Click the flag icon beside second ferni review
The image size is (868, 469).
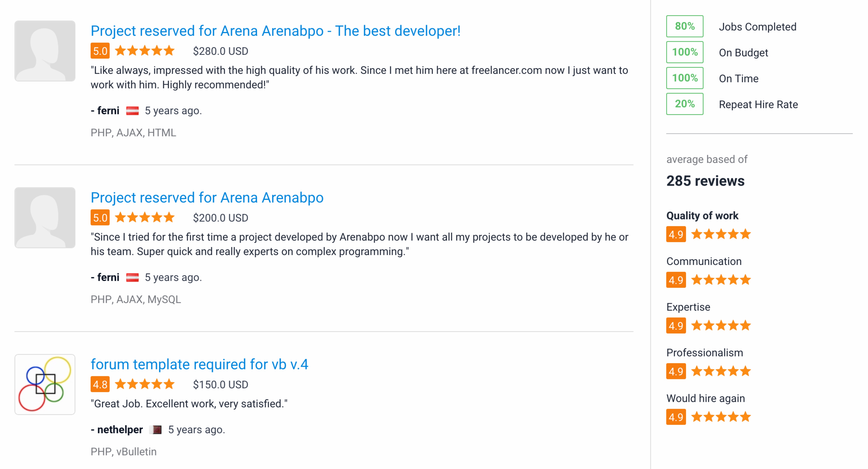pyautogui.click(x=132, y=277)
